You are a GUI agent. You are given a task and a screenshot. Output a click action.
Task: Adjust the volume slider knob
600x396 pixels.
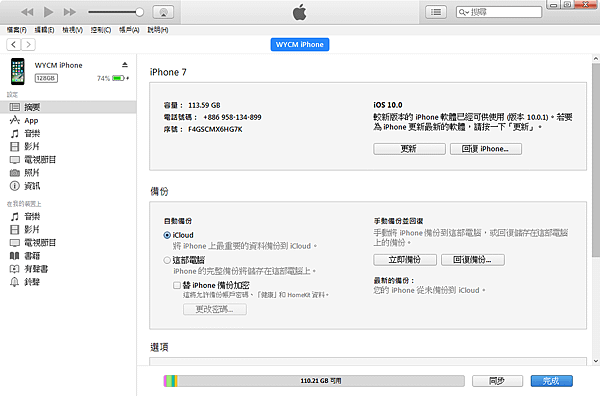coord(140,12)
